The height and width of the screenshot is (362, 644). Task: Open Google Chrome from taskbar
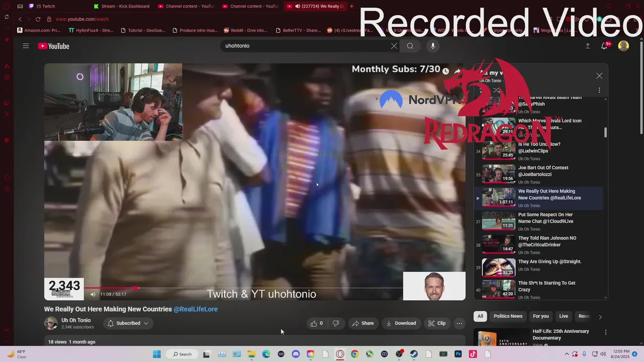(x=355, y=354)
